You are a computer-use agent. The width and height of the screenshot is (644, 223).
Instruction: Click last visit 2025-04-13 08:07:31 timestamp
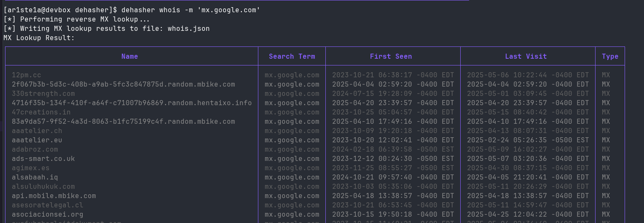coord(528,131)
